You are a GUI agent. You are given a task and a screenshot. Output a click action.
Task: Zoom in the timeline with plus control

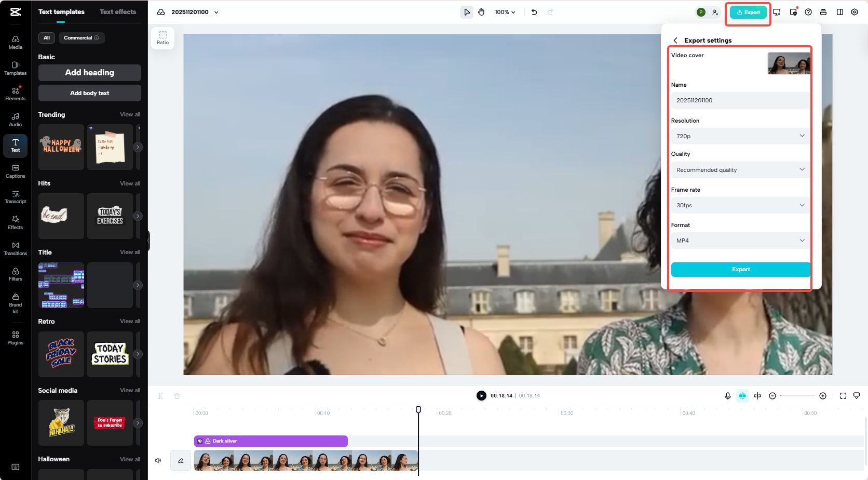[x=823, y=395]
